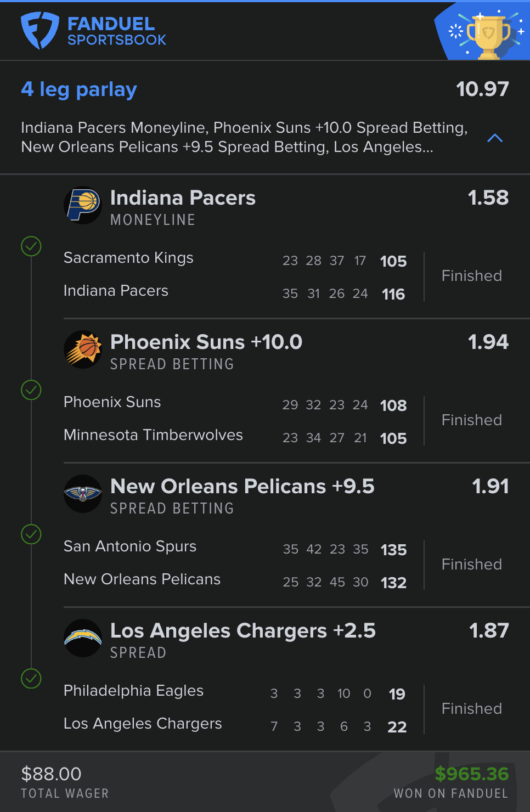
Task: Click green checkmark beside Suns spread leg
Action: click(31, 390)
